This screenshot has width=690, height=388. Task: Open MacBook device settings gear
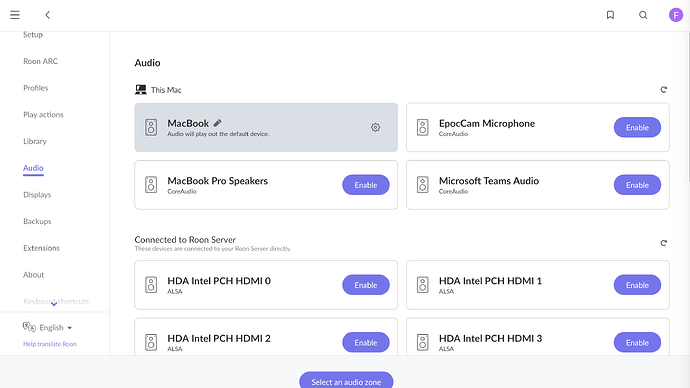point(375,128)
